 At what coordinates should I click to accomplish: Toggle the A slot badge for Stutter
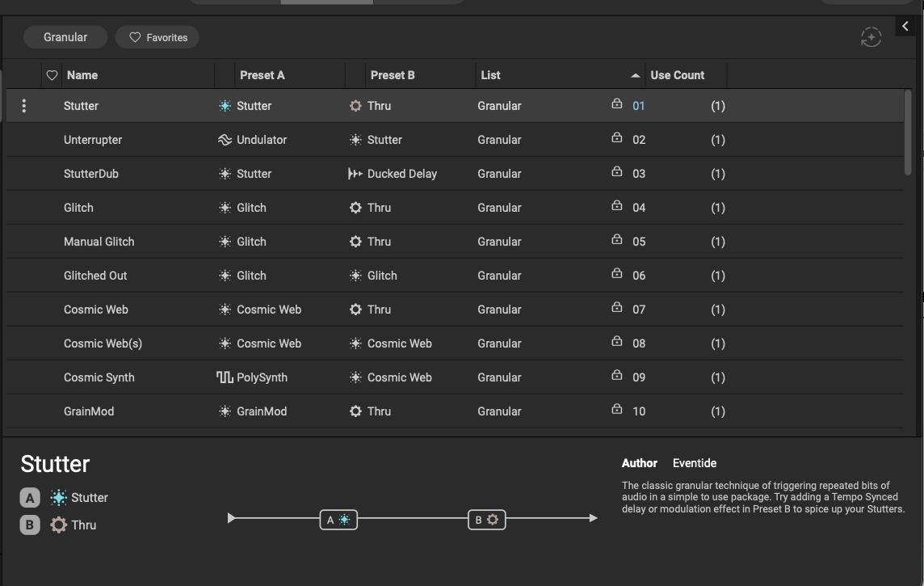pyautogui.click(x=29, y=498)
